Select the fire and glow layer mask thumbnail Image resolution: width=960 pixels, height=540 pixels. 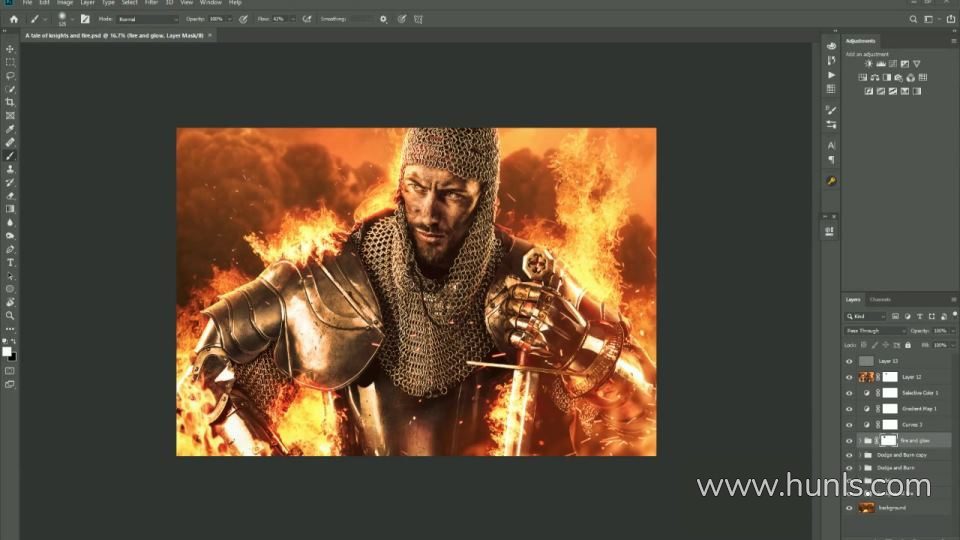[888, 440]
